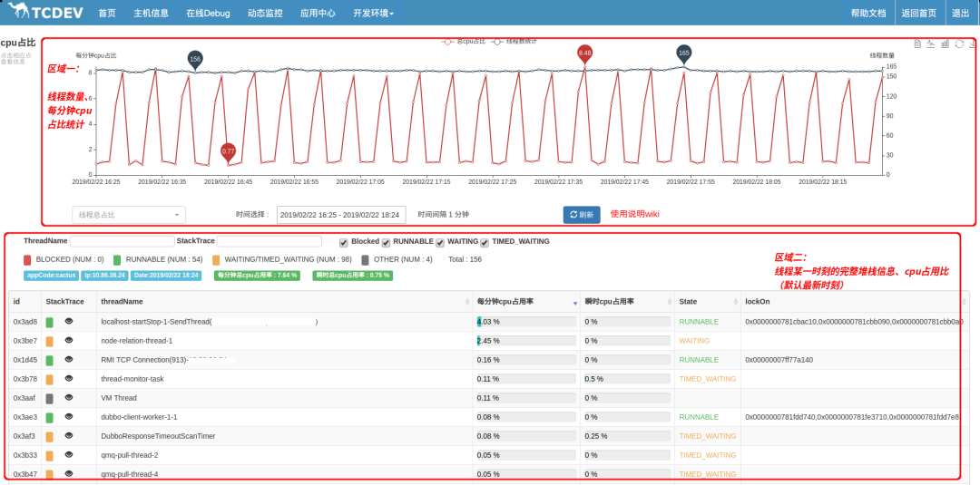
Task: Sort by State column arrows
Action: (x=736, y=302)
